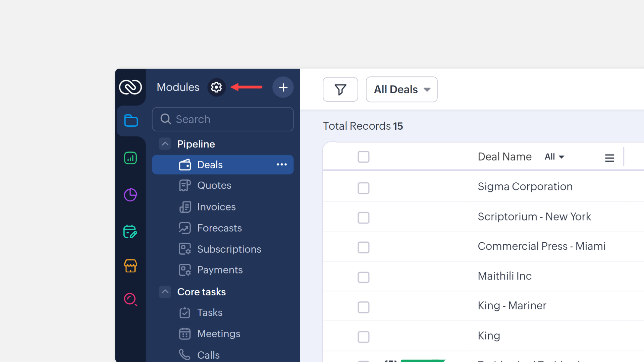This screenshot has width=644, height=362.
Task: Open the Quotes module
Action: (x=214, y=185)
